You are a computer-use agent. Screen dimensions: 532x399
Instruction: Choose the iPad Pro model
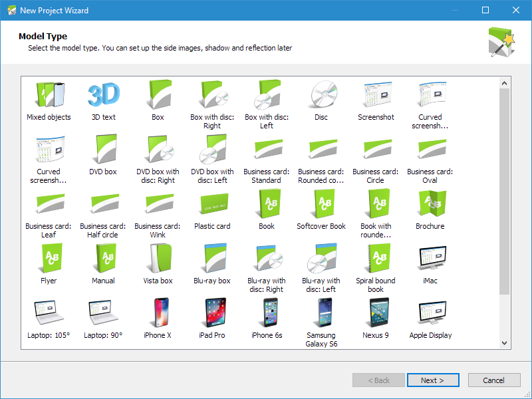(212, 319)
